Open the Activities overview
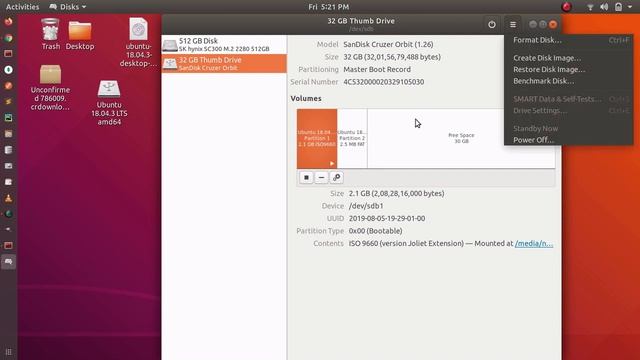 pos(22,7)
